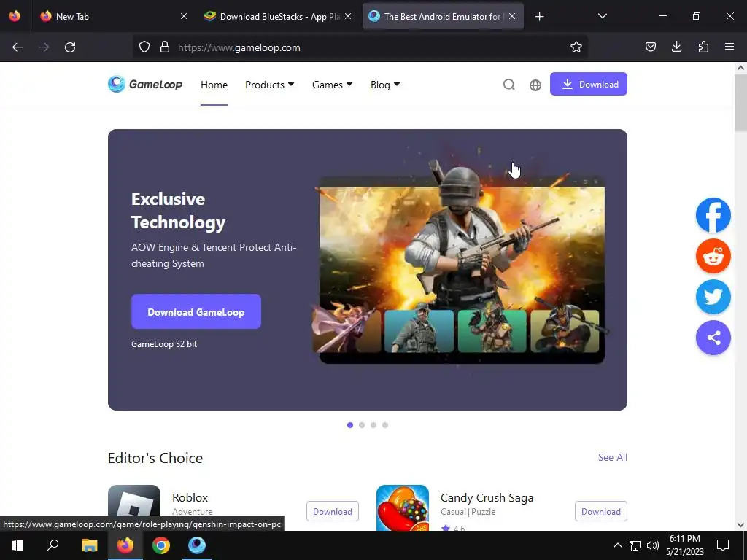Click the GameLoop logo in the header
747x560 pixels.
click(145, 85)
